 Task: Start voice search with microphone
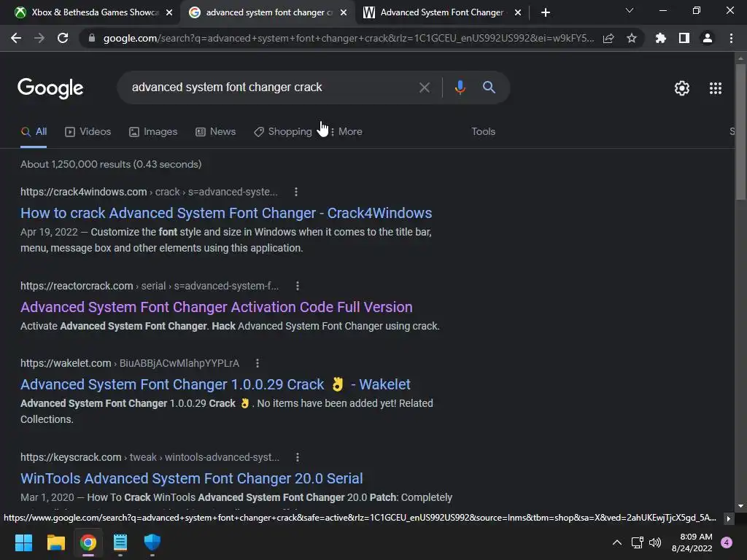point(460,87)
